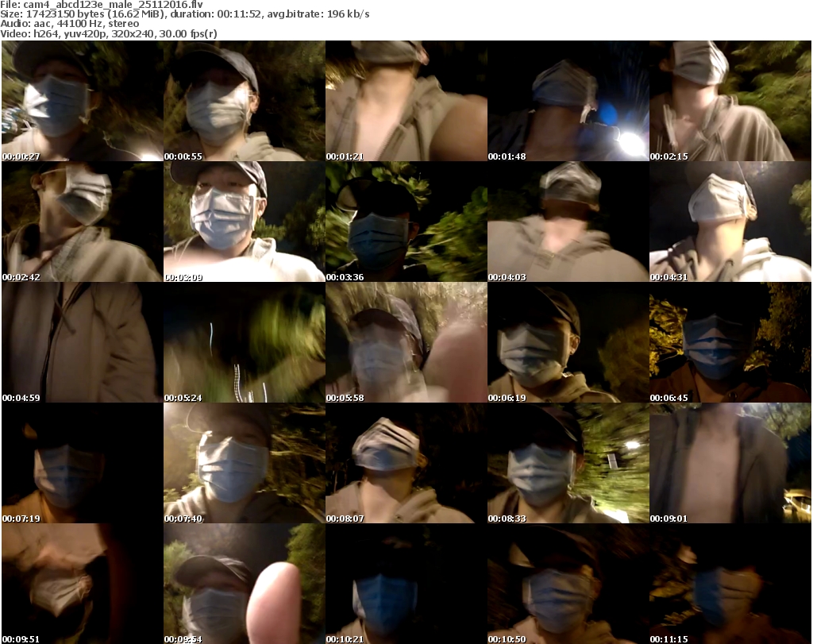This screenshot has height=644, width=813.
Task: Click the Video info line h264 320x240
Action: 108,33
